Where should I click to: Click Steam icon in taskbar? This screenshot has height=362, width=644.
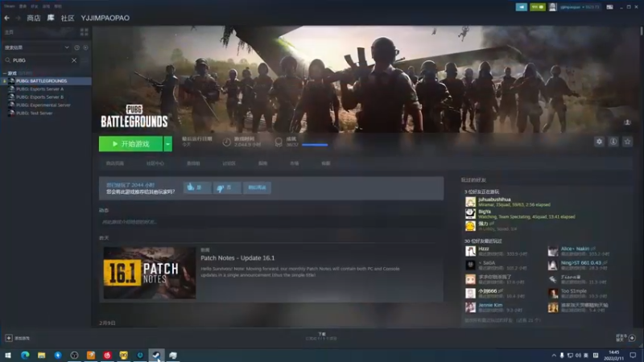(x=156, y=355)
